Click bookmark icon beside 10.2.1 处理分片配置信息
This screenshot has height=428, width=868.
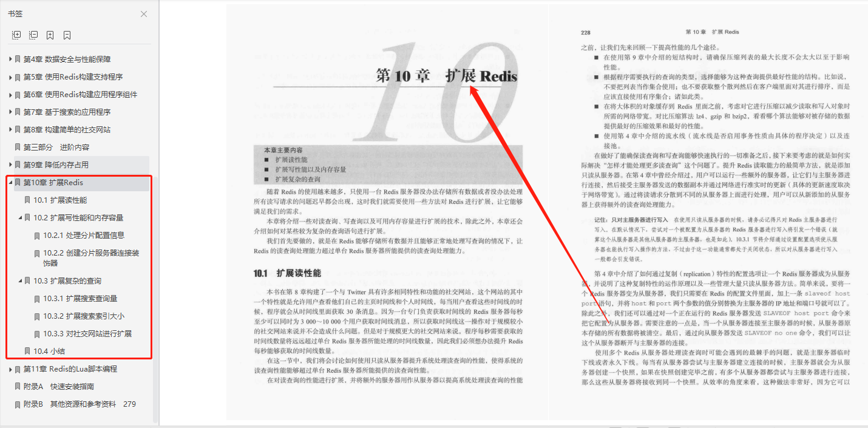coord(37,236)
